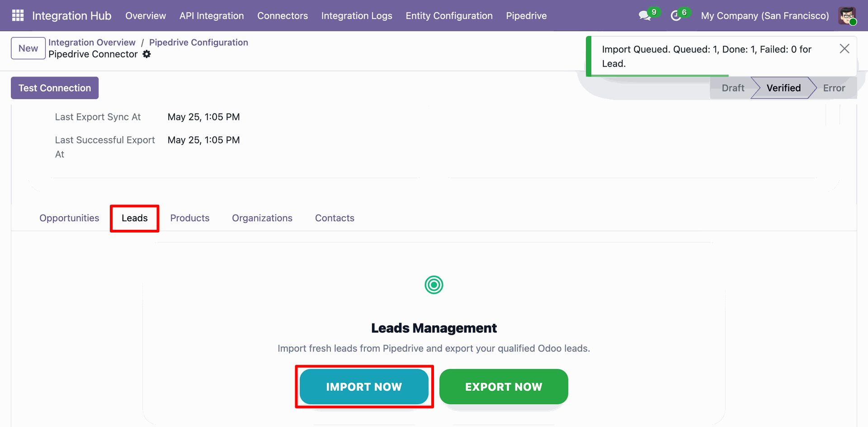This screenshot has height=427, width=868.
Task: Click the gear icon next to Pipedrive Connector
Action: 147,54
